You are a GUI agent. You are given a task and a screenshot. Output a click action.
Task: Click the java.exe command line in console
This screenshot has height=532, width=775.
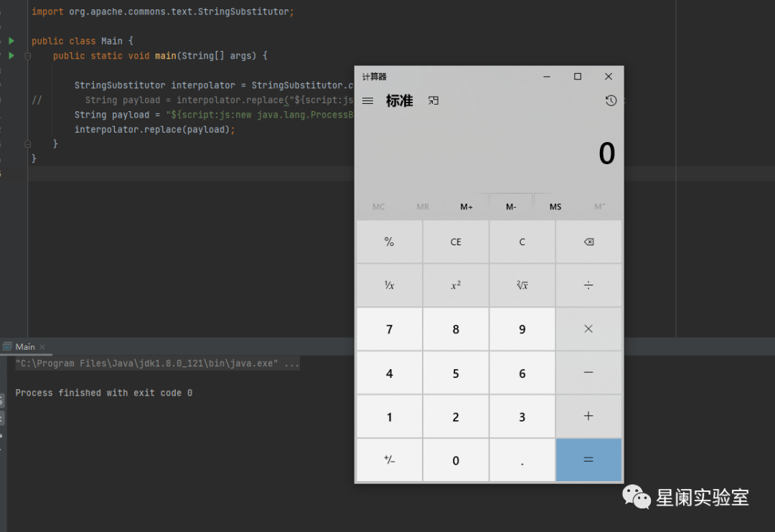click(x=157, y=364)
